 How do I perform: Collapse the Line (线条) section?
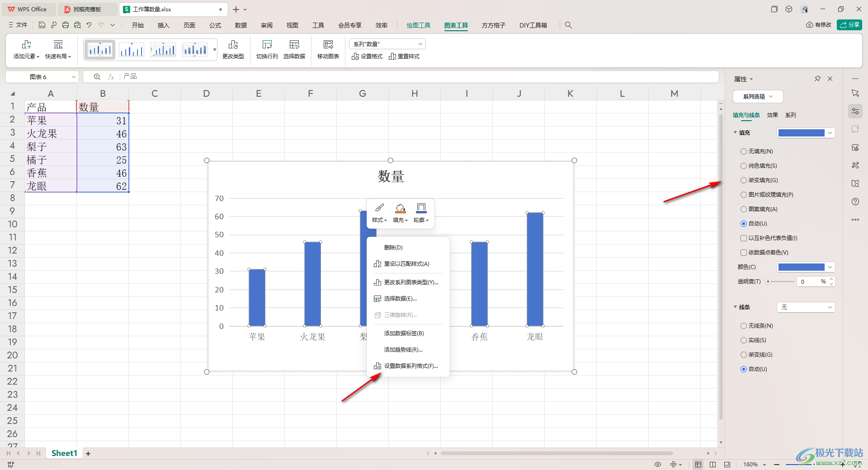[735, 307]
